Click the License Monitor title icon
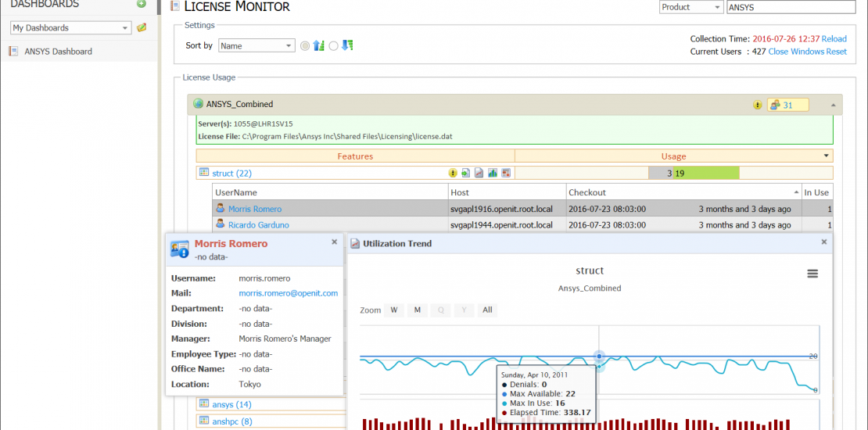868x430 pixels. tap(175, 6)
